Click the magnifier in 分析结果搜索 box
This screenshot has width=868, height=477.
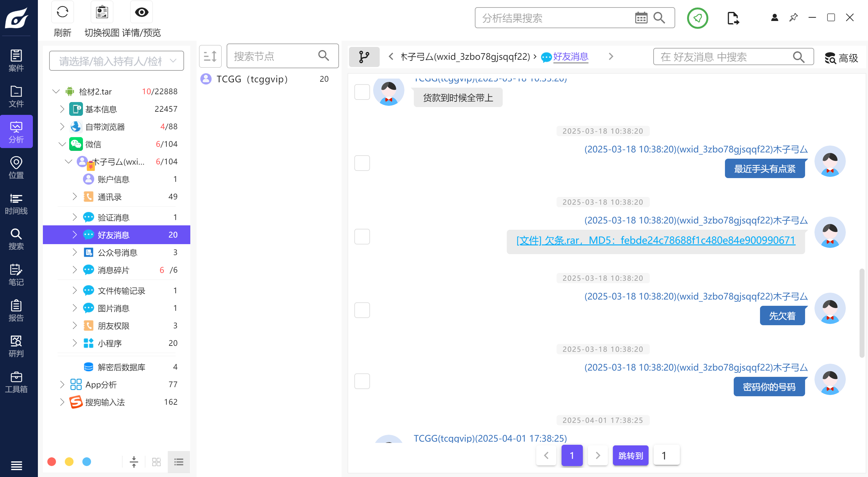(x=659, y=18)
